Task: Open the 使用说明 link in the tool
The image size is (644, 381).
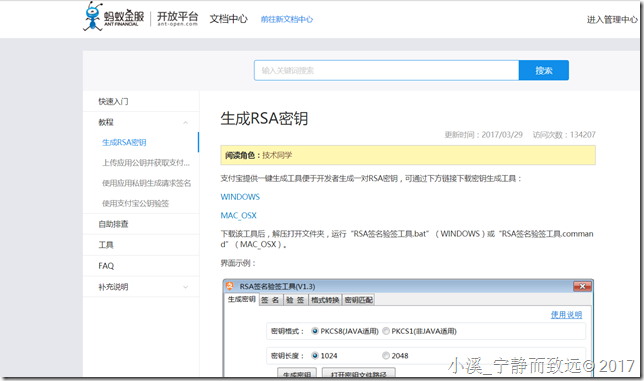Action: coord(566,315)
